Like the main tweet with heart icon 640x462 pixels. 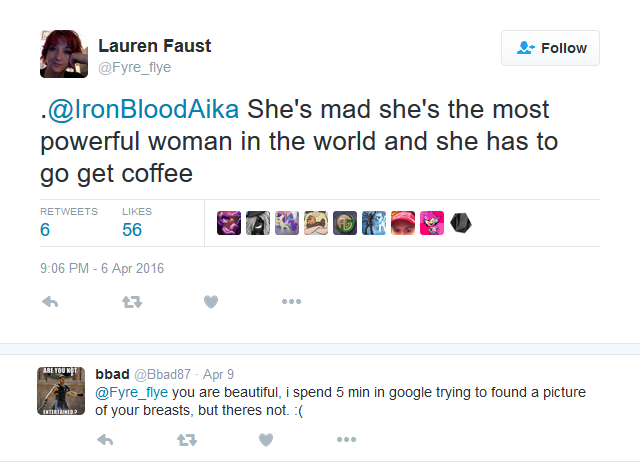[210, 302]
